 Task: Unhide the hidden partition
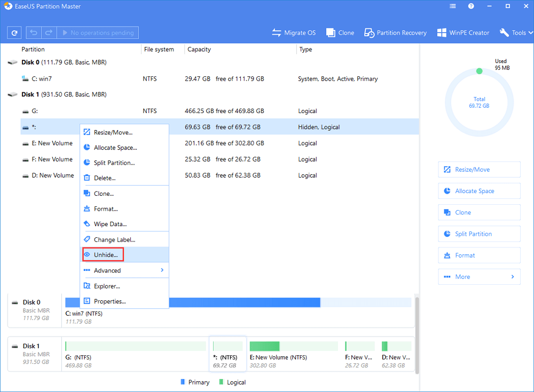105,255
